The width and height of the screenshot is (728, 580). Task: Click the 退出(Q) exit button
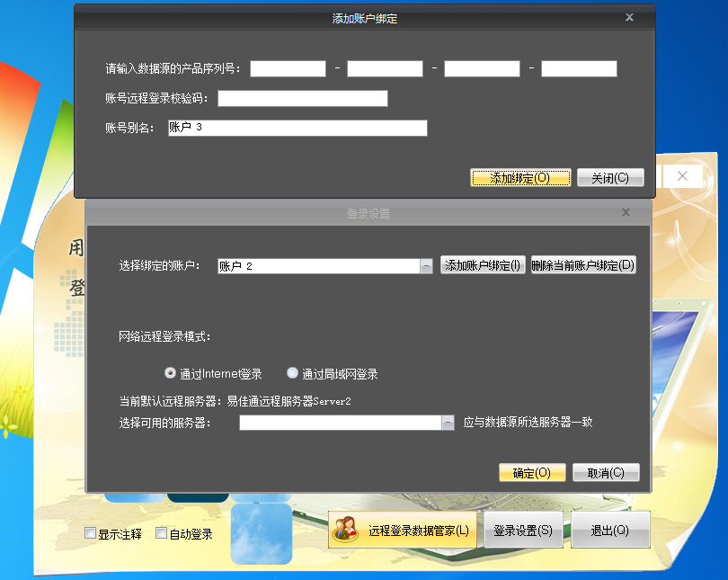tap(609, 531)
